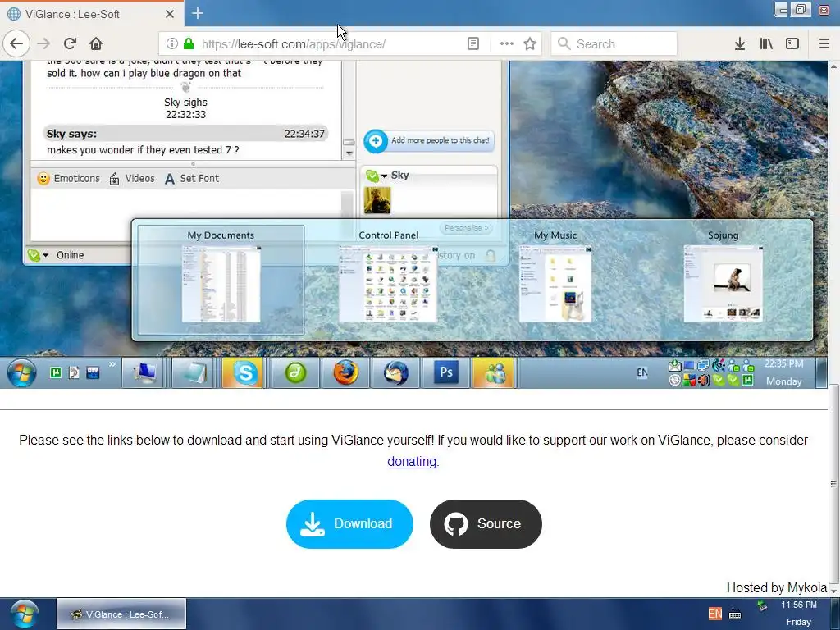
Task: Expand the dropdown arrow beside Sky
Action: 384,176
